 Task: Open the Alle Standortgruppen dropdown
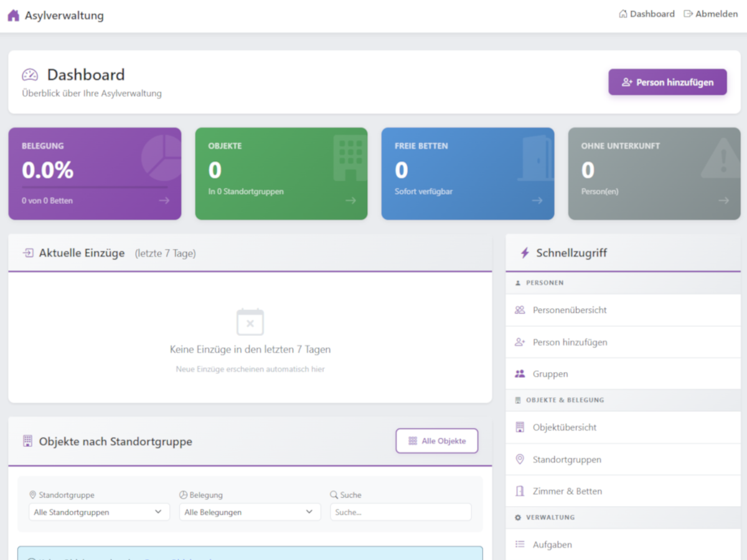[99, 512]
